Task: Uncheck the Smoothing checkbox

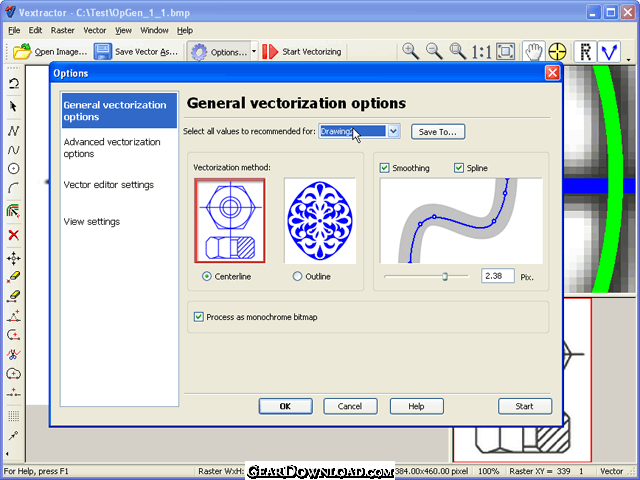Action: [x=384, y=168]
